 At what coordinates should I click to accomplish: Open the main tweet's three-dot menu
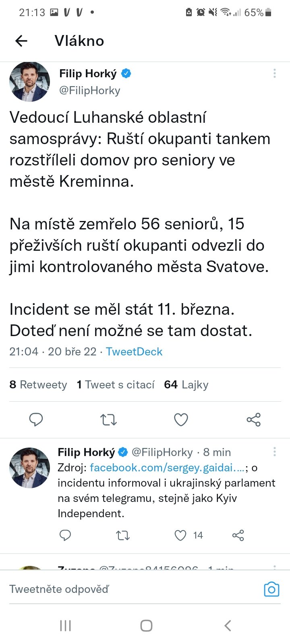pos(274,73)
